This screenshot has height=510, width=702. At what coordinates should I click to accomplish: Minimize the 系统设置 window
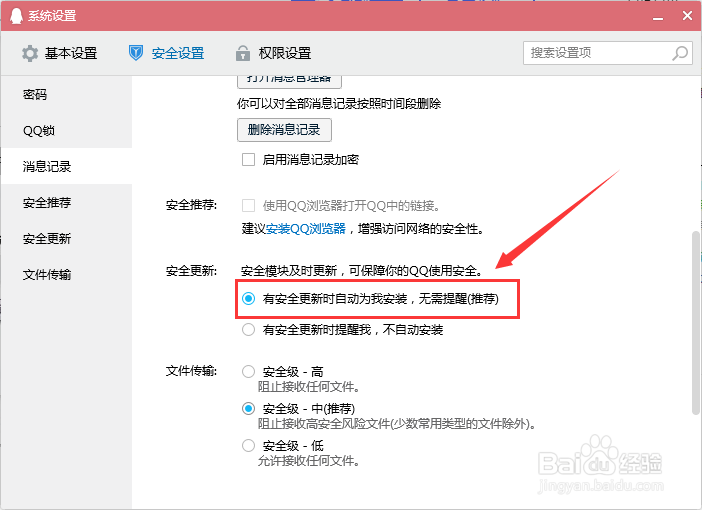[658, 17]
